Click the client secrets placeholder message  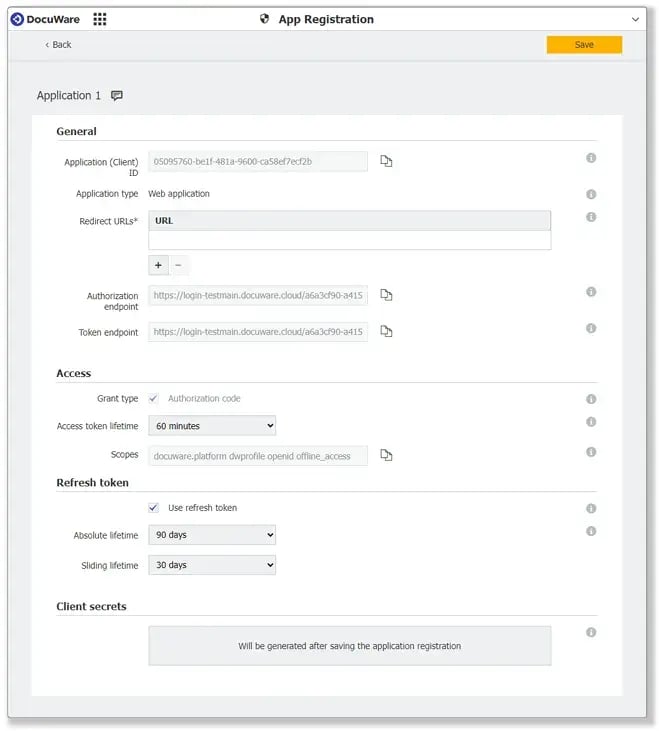tap(350, 646)
